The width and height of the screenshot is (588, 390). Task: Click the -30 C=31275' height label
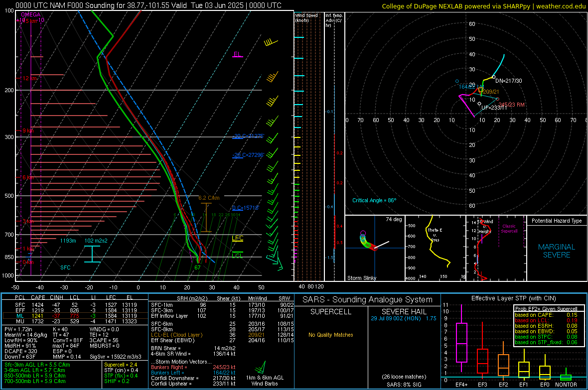point(248,136)
